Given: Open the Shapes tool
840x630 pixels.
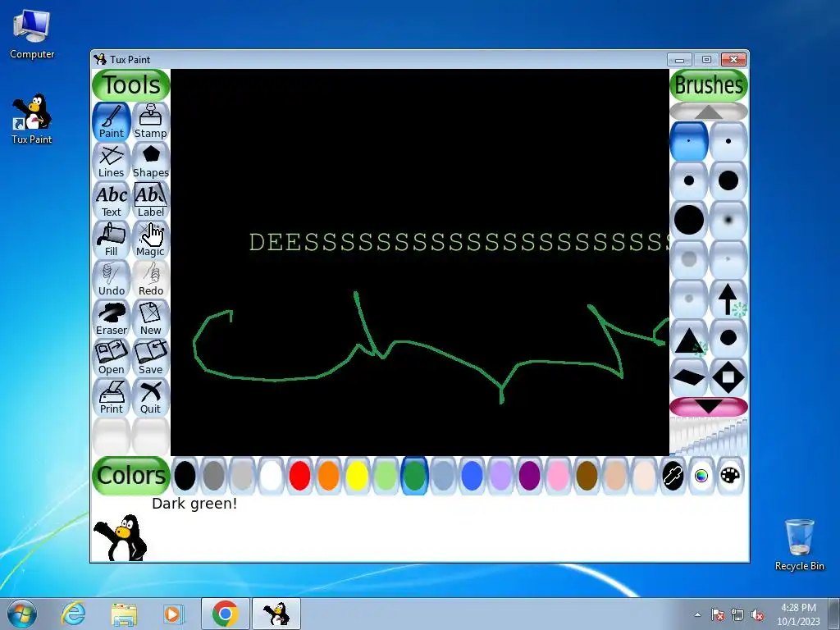Looking at the screenshot, I should [x=151, y=160].
